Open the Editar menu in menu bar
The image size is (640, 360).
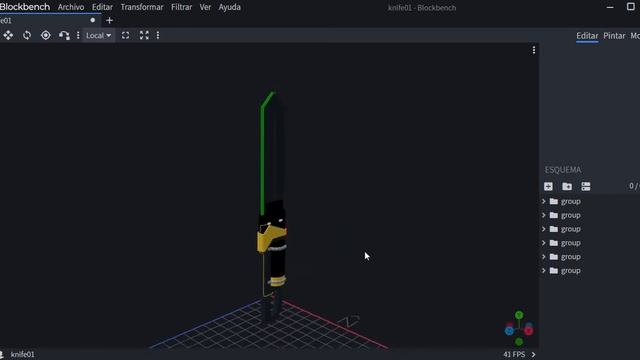(102, 7)
